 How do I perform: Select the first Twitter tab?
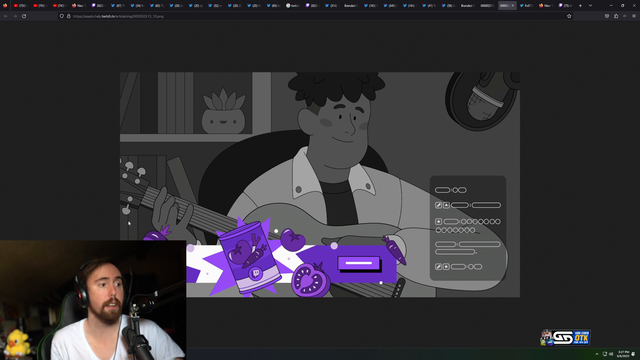[118, 6]
